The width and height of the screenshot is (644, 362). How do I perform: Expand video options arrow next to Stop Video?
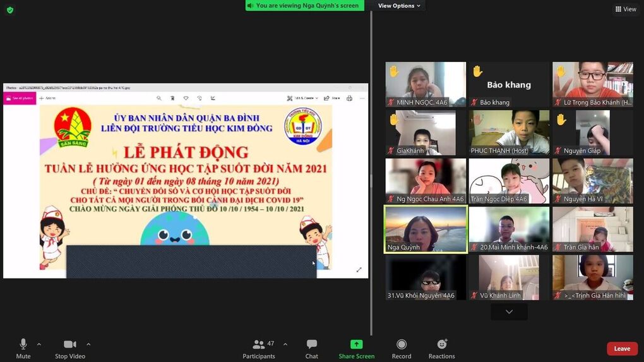(x=88, y=344)
